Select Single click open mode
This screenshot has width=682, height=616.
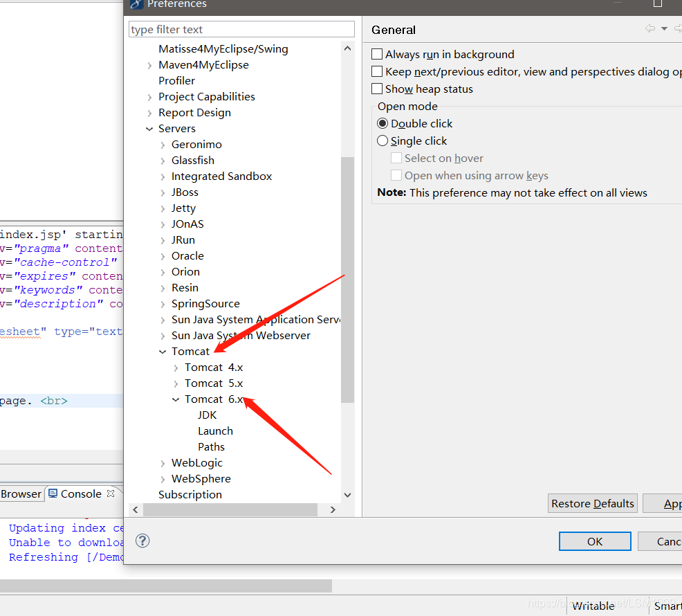[383, 141]
